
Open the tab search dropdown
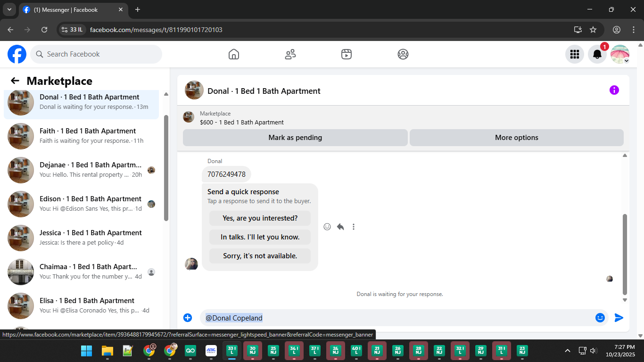pyautogui.click(x=9, y=9)
